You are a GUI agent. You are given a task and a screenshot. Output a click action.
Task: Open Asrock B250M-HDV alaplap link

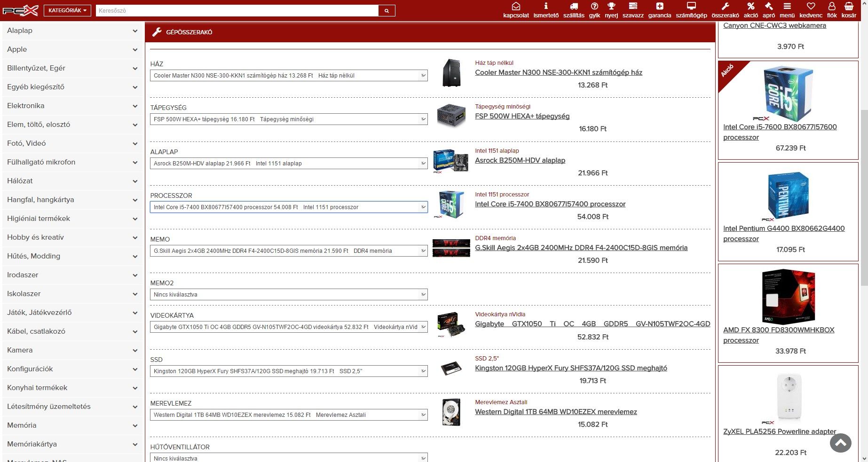pyautogui.click(x=520, y=160)
